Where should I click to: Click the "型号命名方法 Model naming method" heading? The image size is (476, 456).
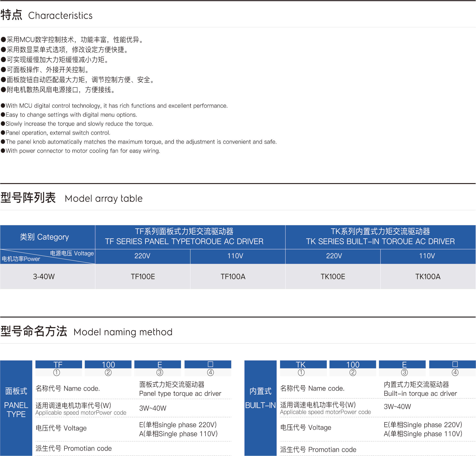87,331
